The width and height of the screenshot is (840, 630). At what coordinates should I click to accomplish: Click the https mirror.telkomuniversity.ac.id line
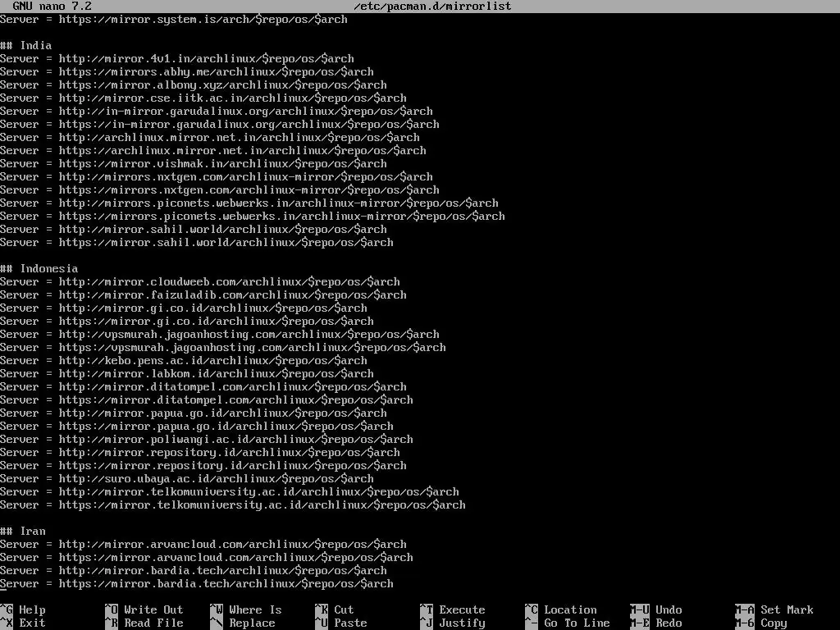coord(232,504)
